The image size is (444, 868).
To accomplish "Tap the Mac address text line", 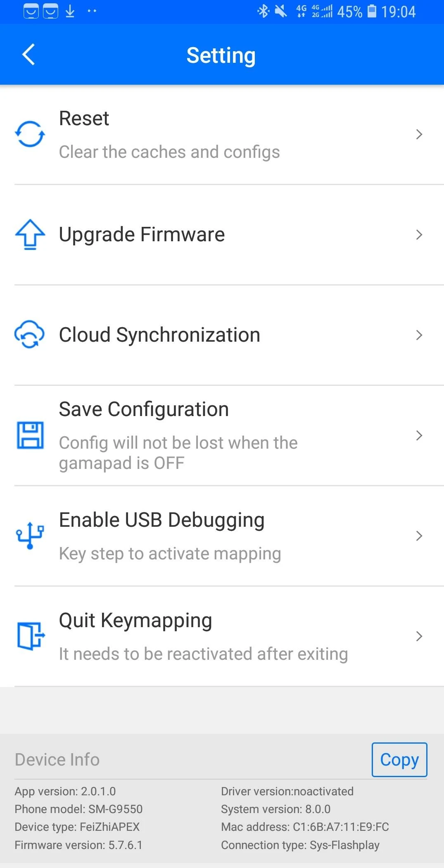I will (x=305, y=827).
